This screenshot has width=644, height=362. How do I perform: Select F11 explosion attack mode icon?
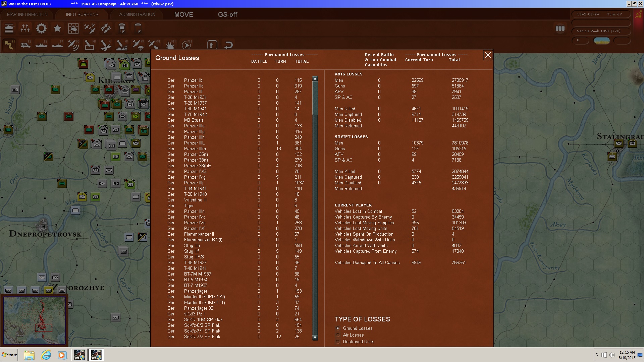pos(170,45)
